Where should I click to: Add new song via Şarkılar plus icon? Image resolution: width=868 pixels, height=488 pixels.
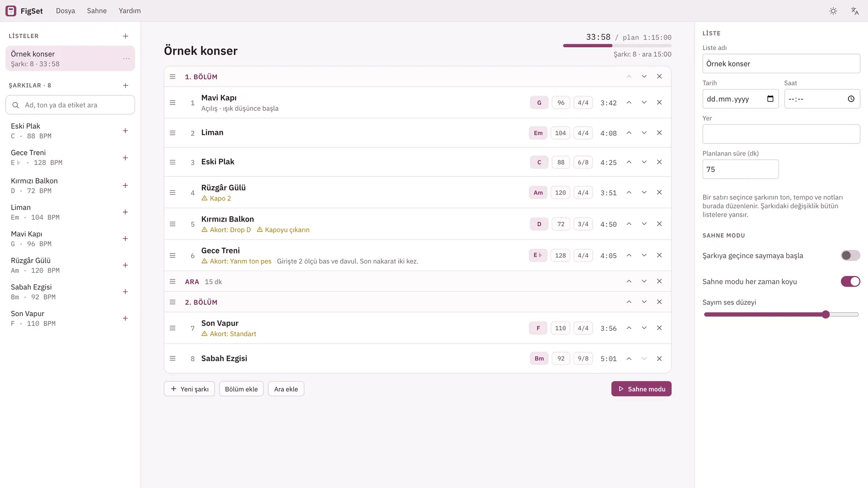pos(125,85)
